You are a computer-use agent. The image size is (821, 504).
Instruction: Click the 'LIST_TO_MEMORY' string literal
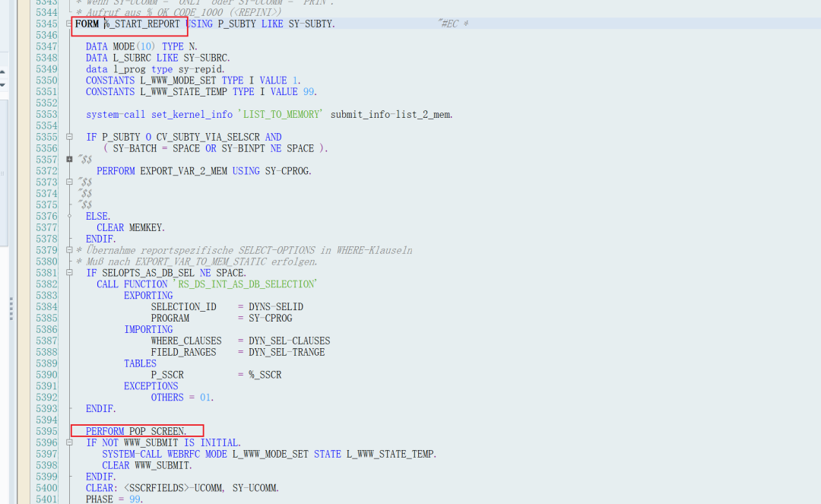[x=281, y=114]
